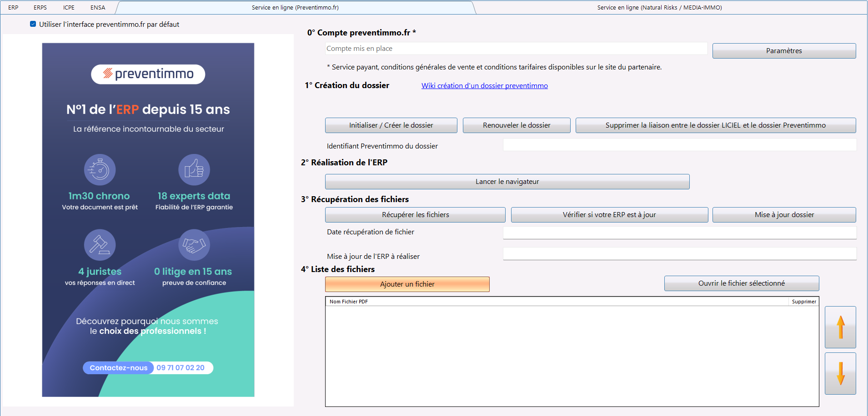Viewport: 868px width, 416px height.
Task: Open the Paramètres button
Action: tap(783, 51)
